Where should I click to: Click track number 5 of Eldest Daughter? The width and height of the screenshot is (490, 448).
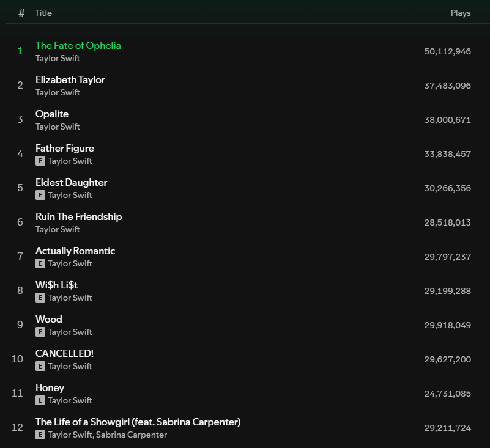(x=20, y=188)
